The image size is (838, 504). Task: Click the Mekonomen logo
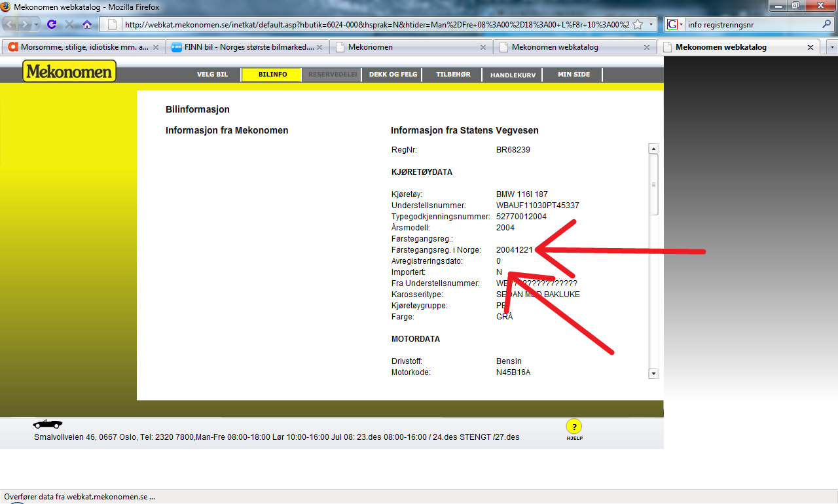[69, 71]
